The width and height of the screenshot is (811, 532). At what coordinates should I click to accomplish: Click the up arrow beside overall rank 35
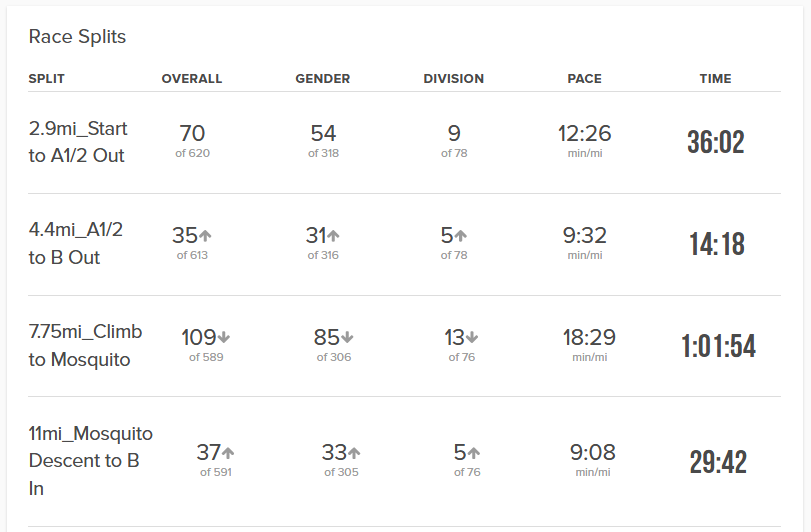point(206,236)
